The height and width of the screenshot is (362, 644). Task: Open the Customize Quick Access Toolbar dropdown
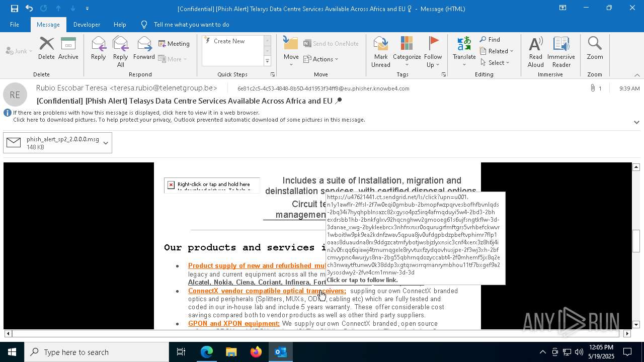[87, 9]
